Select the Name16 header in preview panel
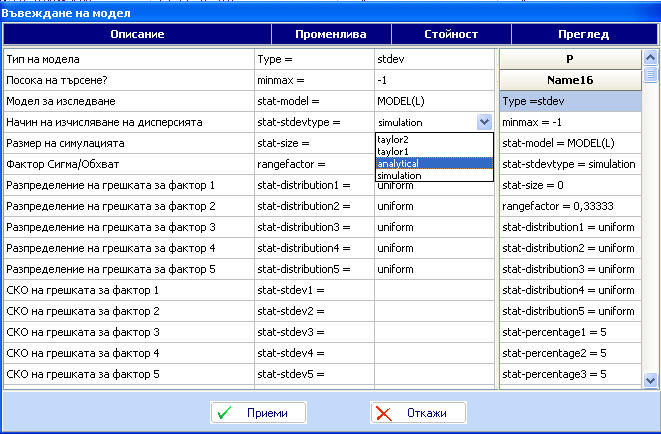Image resolution: width=661 pixels, height=434 pixels. pyautogui.click(x=569, y=80)
